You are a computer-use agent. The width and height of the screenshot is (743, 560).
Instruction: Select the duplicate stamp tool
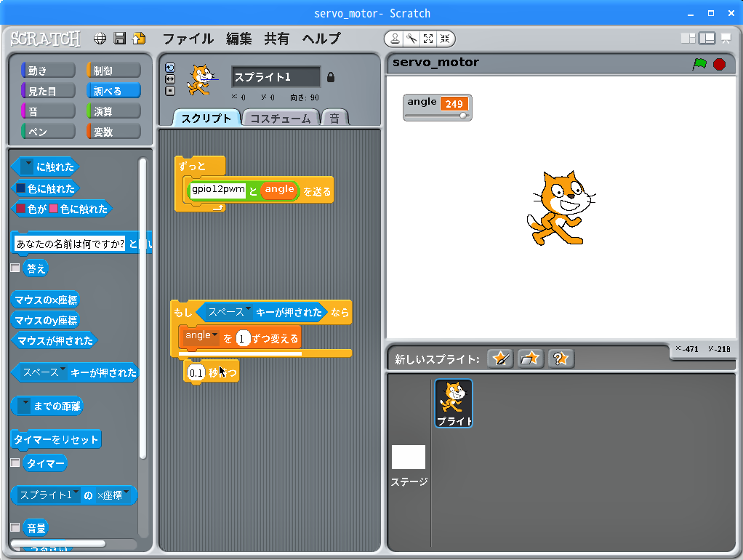coord(395,39)
